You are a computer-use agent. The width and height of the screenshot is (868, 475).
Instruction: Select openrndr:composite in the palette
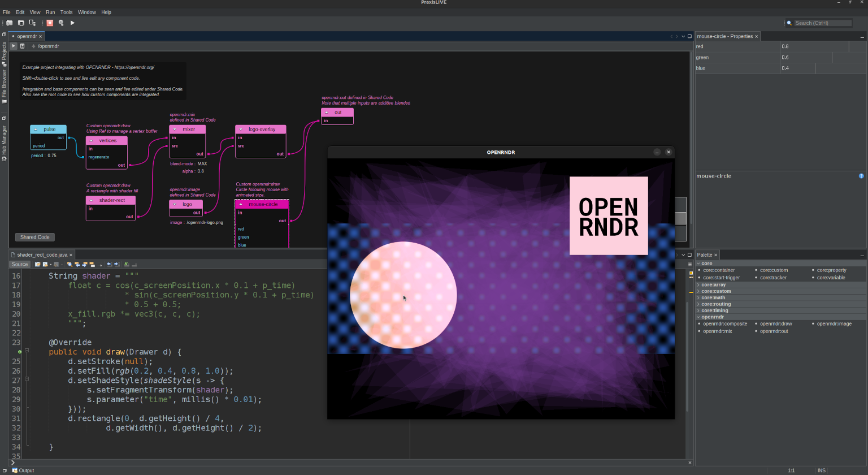coord(725,324)
